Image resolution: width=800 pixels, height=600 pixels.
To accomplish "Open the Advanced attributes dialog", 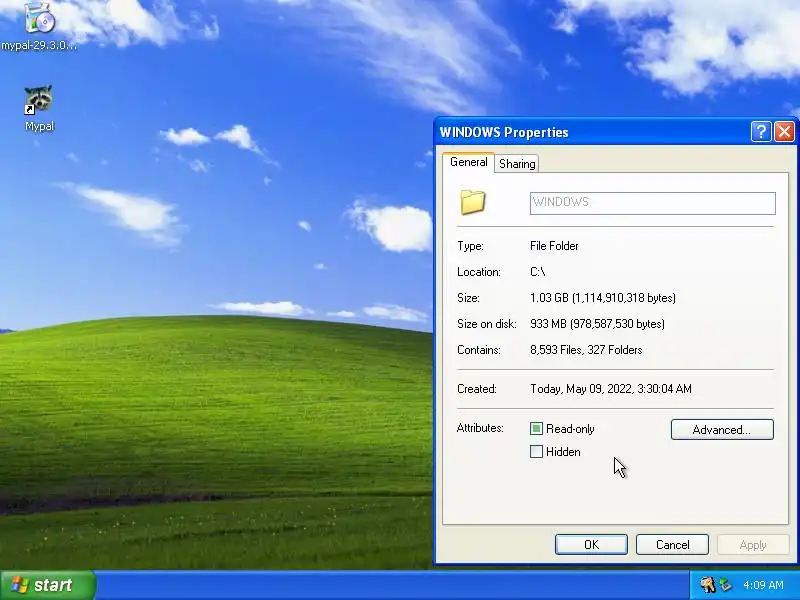I will coord(722,430).
